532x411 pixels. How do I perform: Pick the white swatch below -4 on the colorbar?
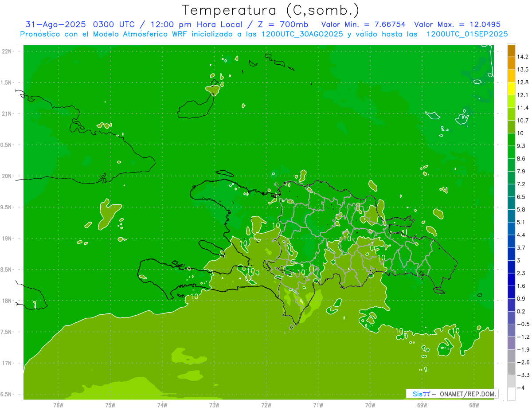(x=512, y=394)
